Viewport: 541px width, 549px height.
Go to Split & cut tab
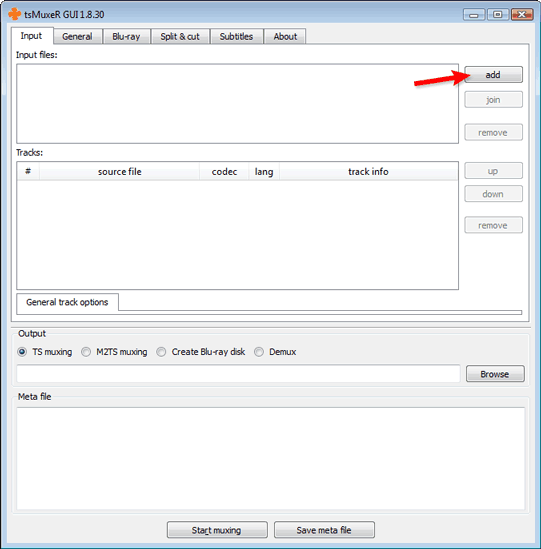coord(180,36)
